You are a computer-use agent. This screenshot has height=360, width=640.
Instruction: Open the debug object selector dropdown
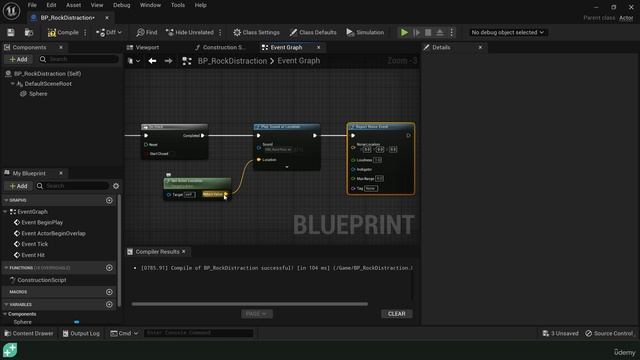(x=507, y=32)
